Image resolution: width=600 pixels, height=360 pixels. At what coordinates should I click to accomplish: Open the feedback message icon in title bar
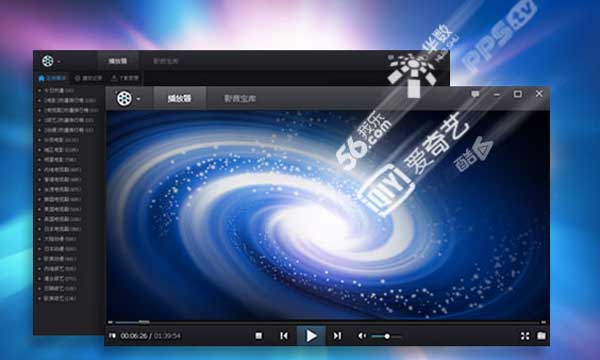(475, 94)
